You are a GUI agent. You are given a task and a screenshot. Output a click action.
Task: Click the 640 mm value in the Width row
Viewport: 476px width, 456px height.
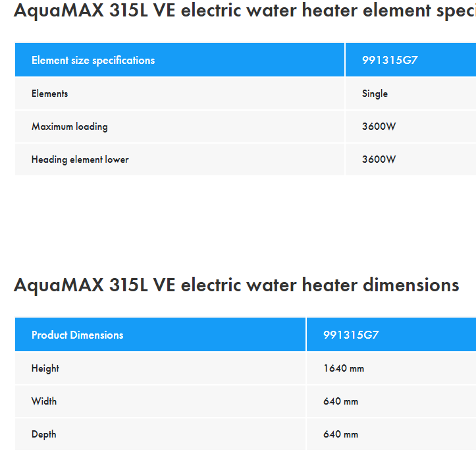(340, 401)
